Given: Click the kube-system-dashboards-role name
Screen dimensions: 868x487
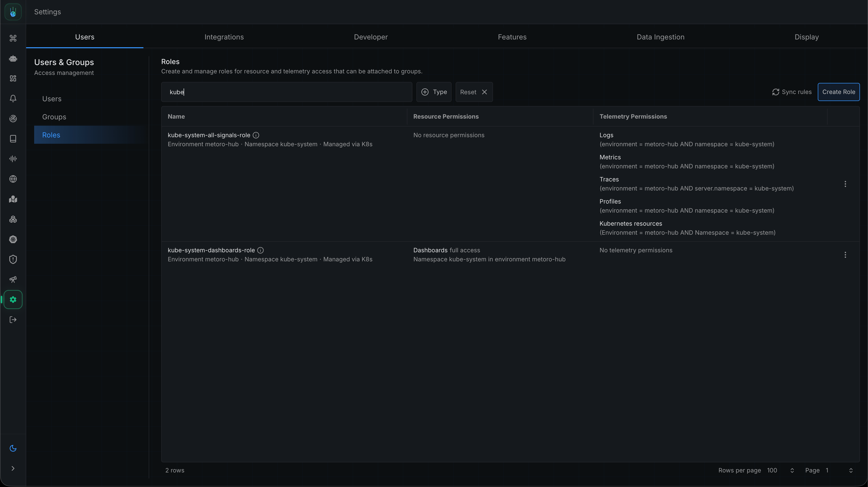Looking at the screenshot, I should (x=211, y=250).
